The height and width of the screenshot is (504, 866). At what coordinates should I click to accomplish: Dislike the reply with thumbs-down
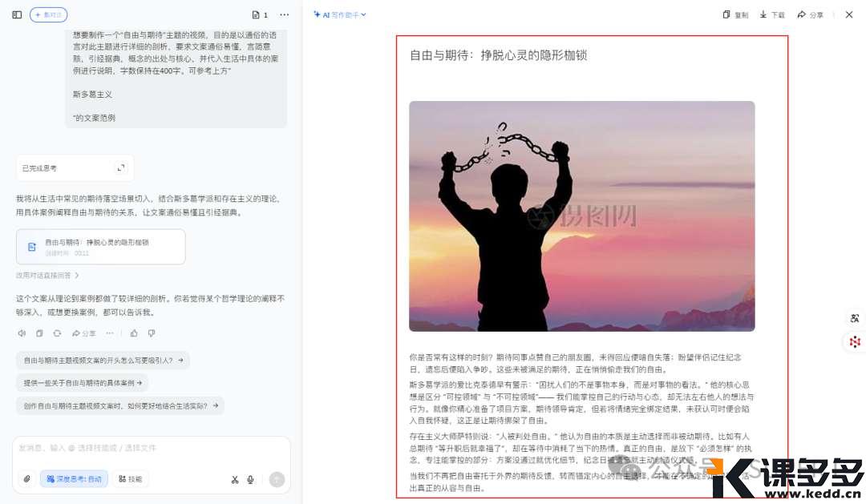click(x=152, y=333)
